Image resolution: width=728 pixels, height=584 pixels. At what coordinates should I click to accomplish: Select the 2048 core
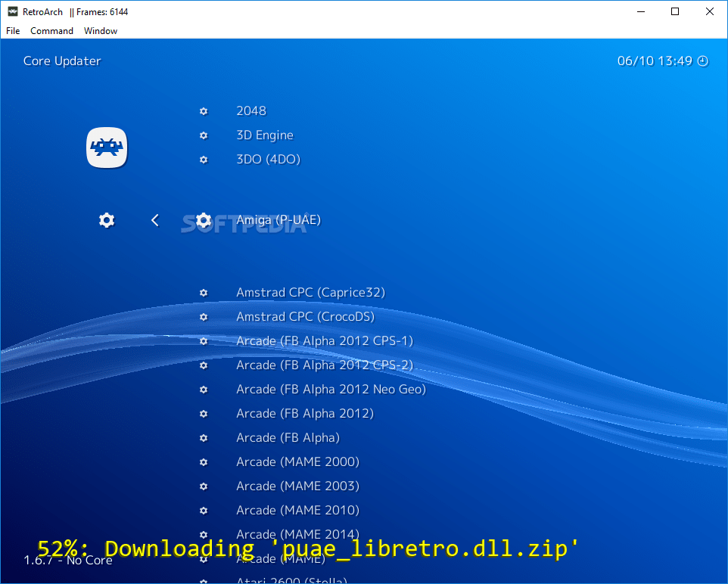251,111
